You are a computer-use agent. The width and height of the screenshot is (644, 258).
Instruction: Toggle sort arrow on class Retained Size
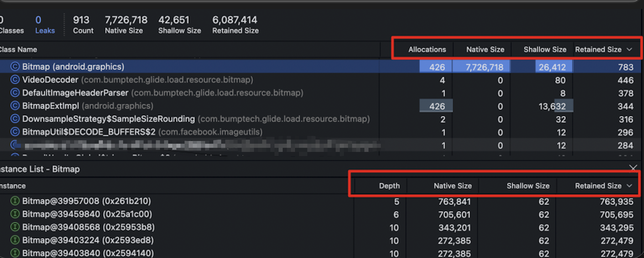(x=630, y=50)
